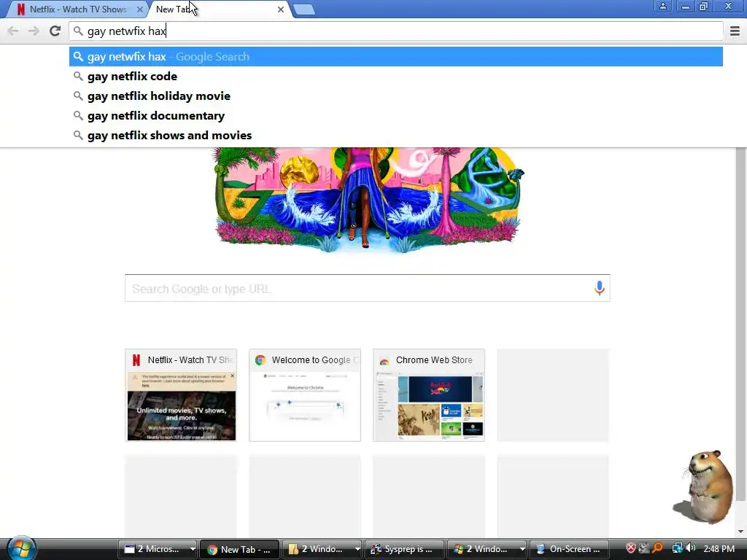
Task: Click the 'New Tab' Chrome taskbar button
Action: 239,549
